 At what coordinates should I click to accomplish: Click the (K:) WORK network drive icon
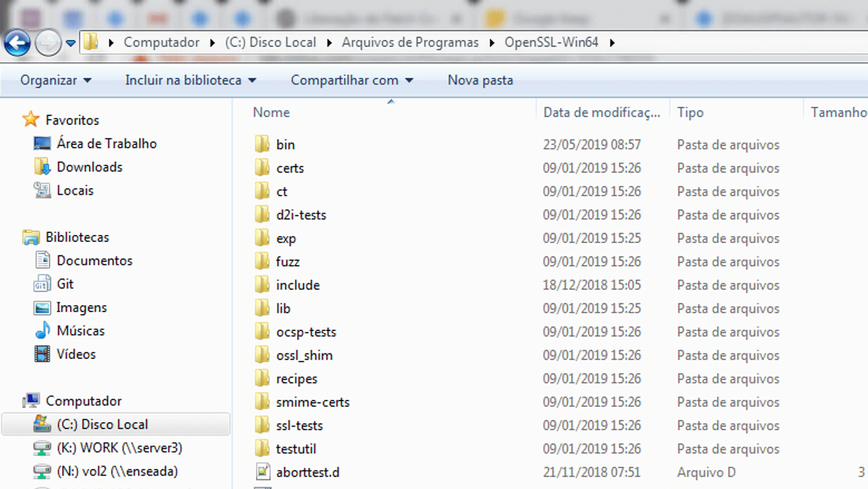(x=42, y=448)
